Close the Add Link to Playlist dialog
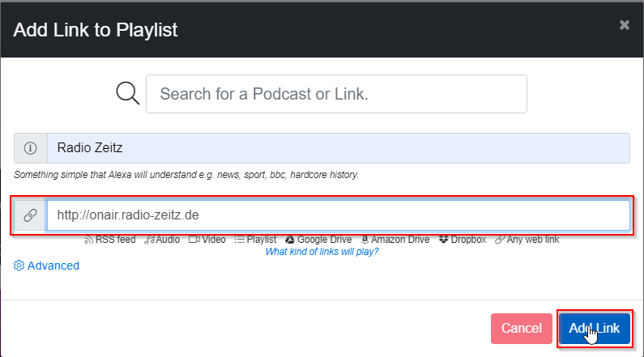Viewport: 644px width, 357px height. click(x=625, y=25)
